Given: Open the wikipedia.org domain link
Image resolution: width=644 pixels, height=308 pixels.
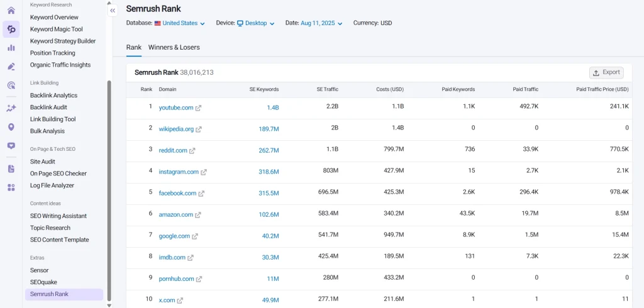Looking at the screenshot, I should (176, 129).
